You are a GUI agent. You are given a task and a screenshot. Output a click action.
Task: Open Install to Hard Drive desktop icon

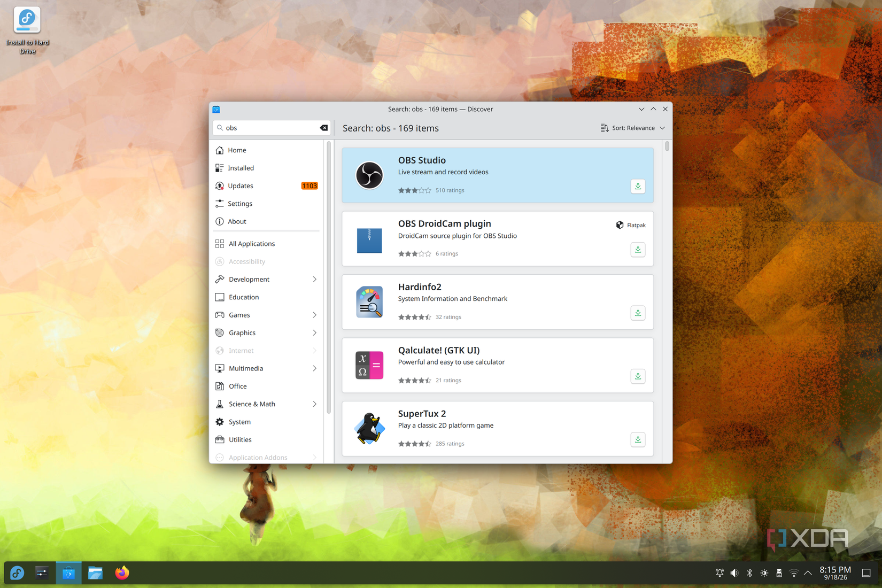(27, 30)
